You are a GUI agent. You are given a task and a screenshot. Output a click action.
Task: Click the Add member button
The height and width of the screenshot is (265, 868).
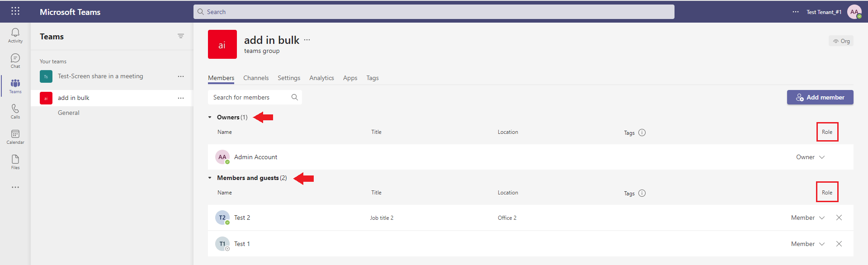pos(820,97)
